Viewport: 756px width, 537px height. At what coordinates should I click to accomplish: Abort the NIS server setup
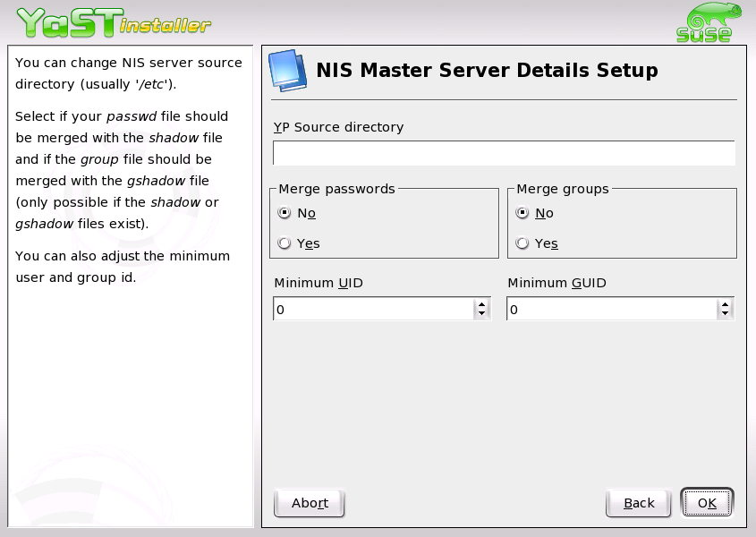pyautogui.click(x=309, y=503)
